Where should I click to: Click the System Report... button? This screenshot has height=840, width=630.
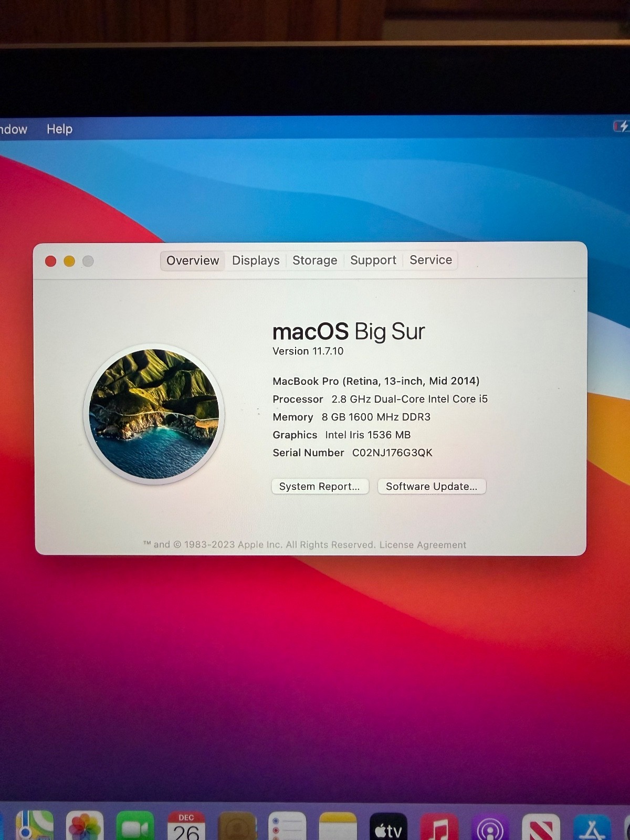[320, 486]
